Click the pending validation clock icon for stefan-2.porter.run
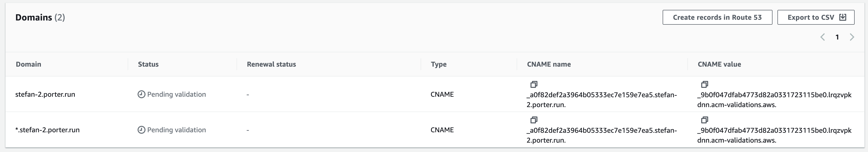 click(x=142, y=95)
